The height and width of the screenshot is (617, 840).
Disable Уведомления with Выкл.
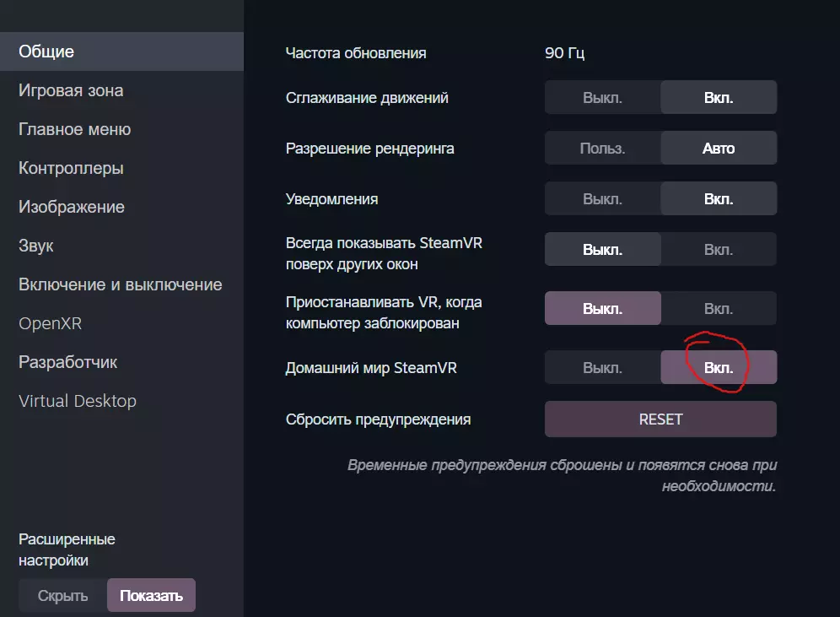[602, 198]
